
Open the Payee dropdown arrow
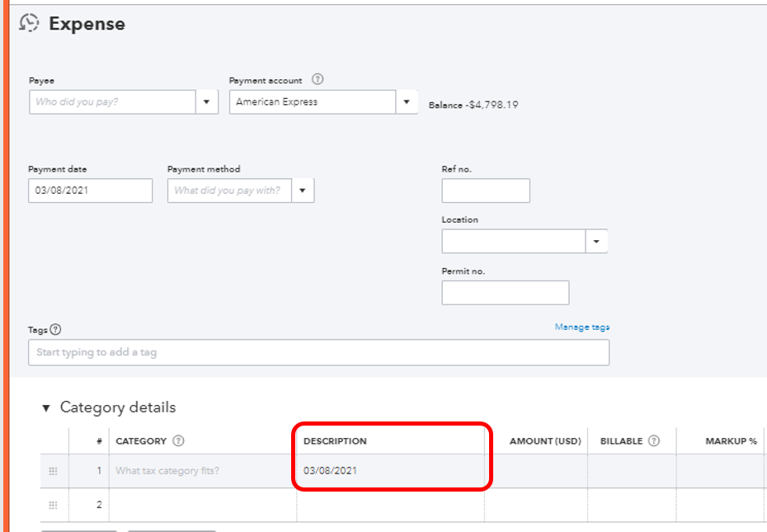(x=206, y=102)
